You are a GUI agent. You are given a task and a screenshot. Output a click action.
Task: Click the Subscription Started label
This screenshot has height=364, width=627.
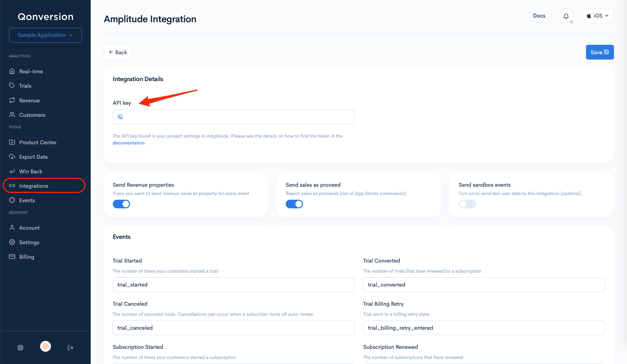[138, 347]
